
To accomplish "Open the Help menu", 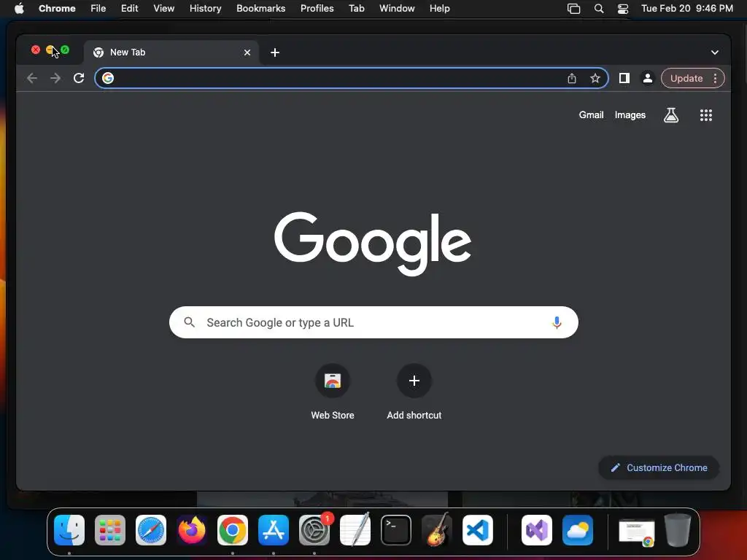I will click(x=439, y=9).
